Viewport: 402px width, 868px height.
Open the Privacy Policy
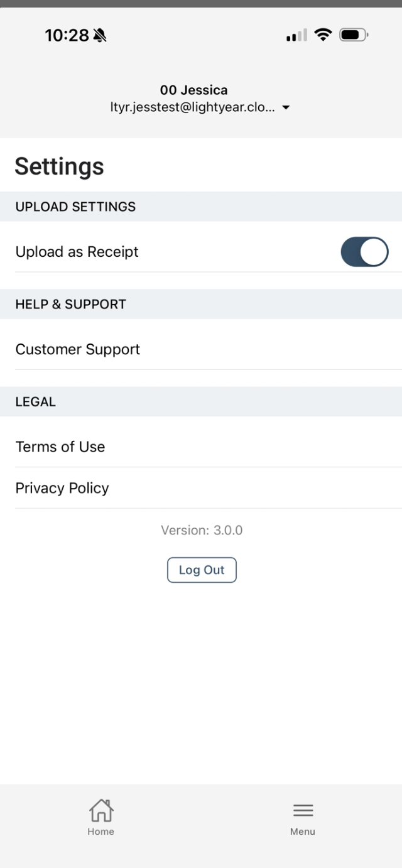click(x=201, y=488)
